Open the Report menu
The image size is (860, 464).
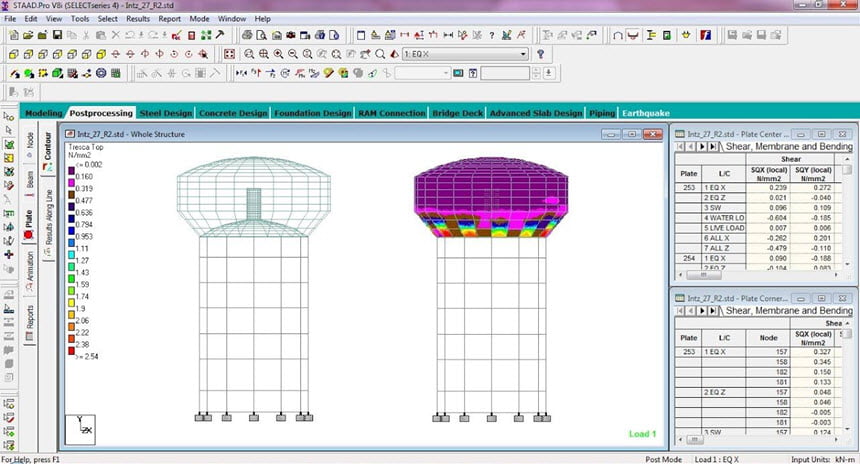(169, 19)
